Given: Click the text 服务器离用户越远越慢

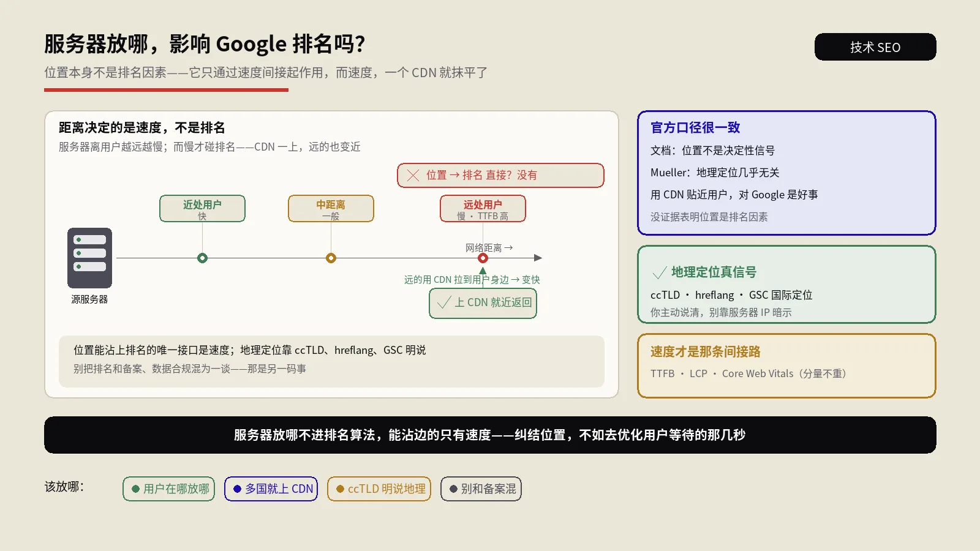Looking at the screenshot, I should (x=111, y=147).
